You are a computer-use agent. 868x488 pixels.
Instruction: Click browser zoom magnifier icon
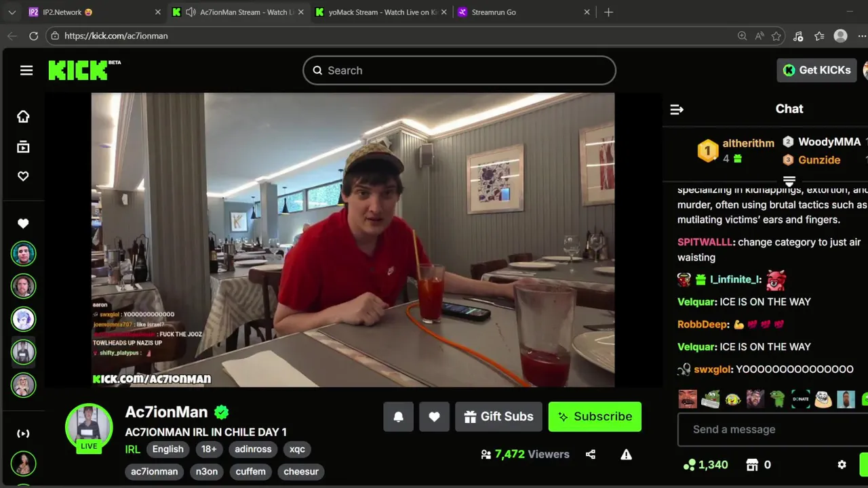coord(742,36)
